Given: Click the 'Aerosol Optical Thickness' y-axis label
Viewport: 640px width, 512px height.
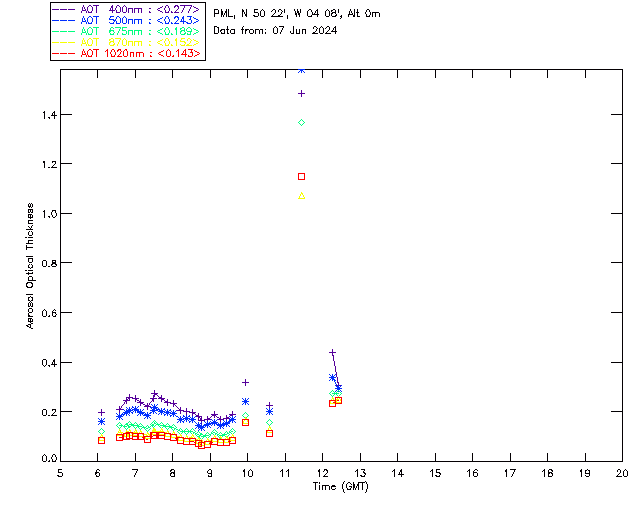Looking at the screenshot, I should 30,266.
